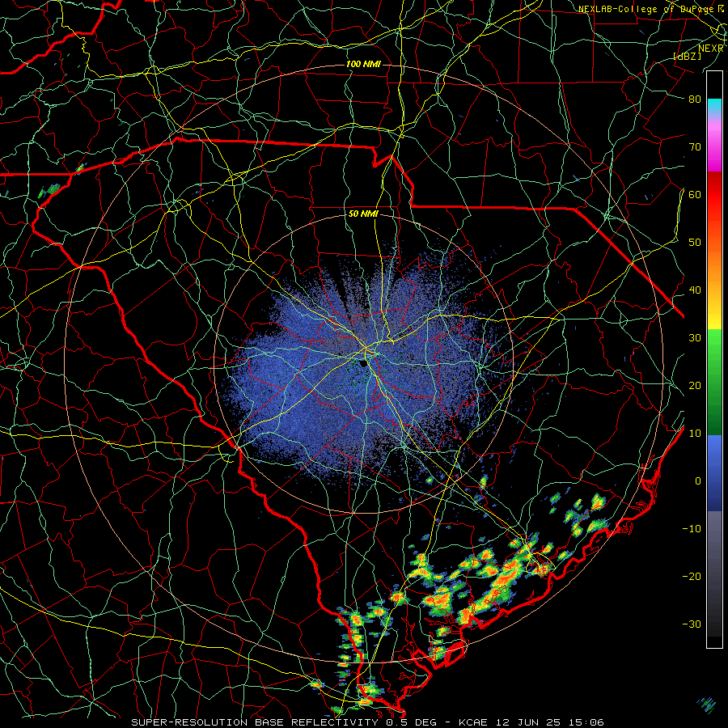Image resolution: width=728 pixels, height=728 pixels.
Task: Click the 80 value on the dBZ scale
Action: [695, 99]
